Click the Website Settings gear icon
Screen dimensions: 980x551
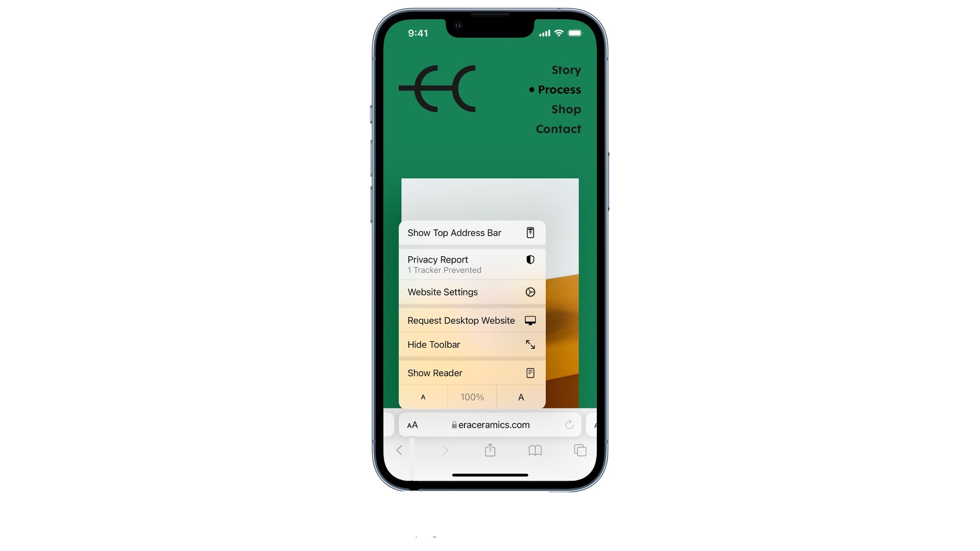[530, 292]
